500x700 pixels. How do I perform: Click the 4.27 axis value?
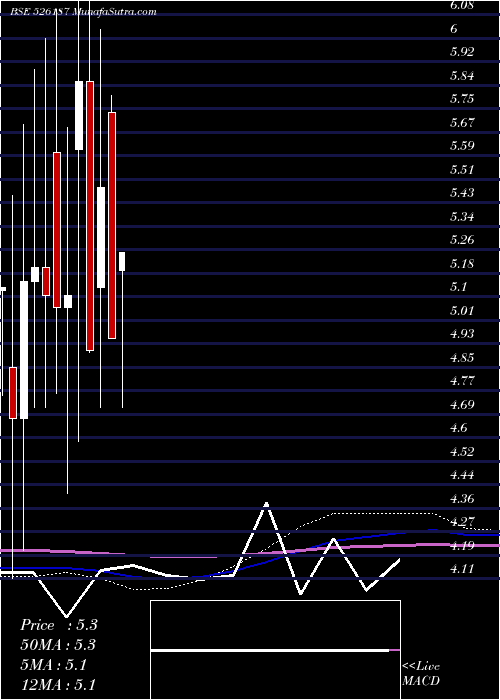[462, 522]
